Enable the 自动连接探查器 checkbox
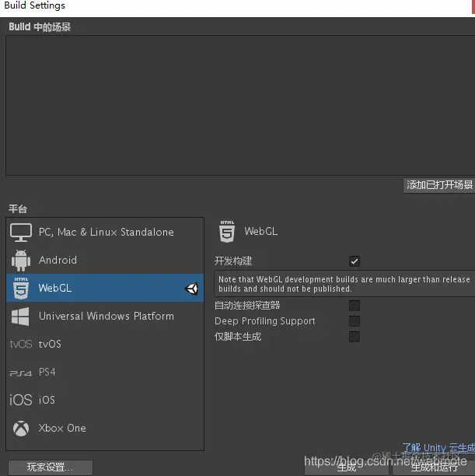 [355, 306]
